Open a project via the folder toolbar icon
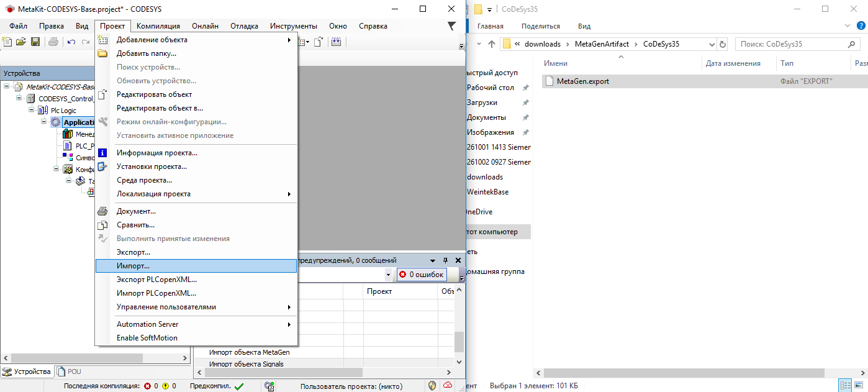The image size is (868, 392). (21, 42)
